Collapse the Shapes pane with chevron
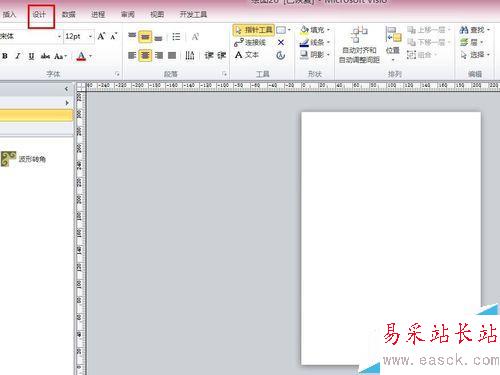 (66, 89)
